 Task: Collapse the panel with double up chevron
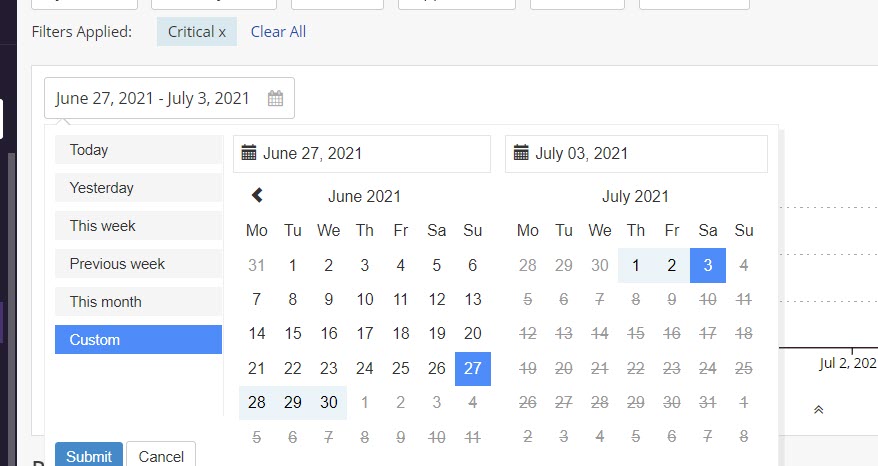[818, 409]
